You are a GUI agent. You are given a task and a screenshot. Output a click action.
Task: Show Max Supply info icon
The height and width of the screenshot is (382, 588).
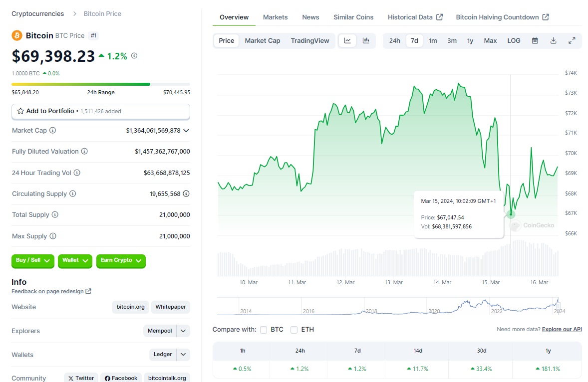pyautogui.click(x=53, y=236)
